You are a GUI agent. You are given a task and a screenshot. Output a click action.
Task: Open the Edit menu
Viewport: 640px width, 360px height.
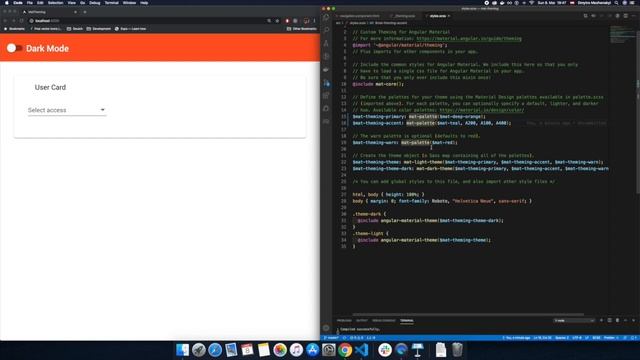pyautogui.click(x=40, y=2)
